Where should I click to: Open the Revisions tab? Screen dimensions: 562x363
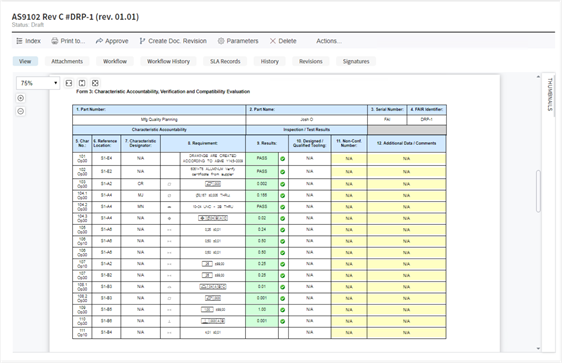pos(311,61)
